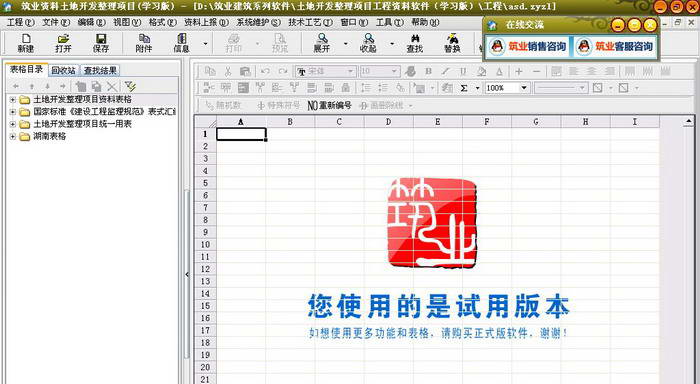
Task: Click the vertical scrollbar up arrow
Action: pos(688,121)
